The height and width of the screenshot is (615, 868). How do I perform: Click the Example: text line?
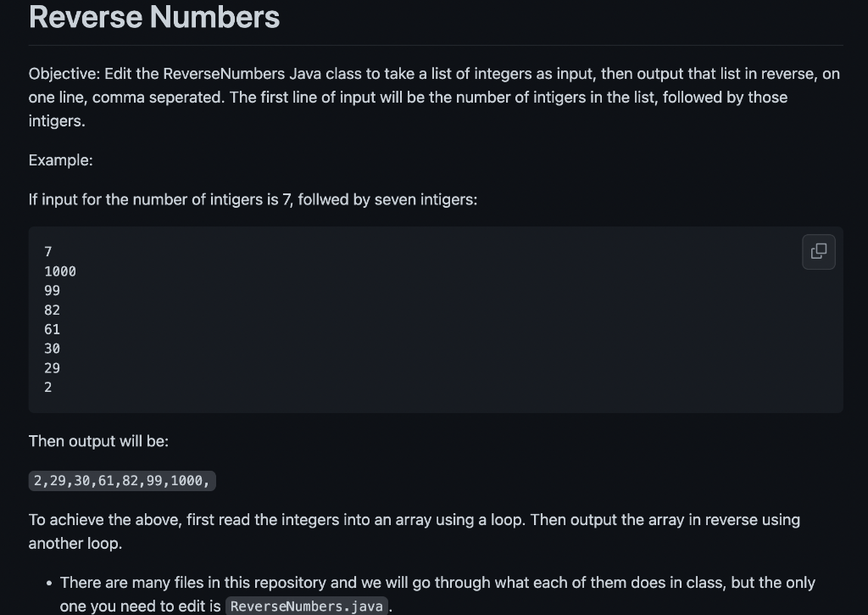point(60,160)
